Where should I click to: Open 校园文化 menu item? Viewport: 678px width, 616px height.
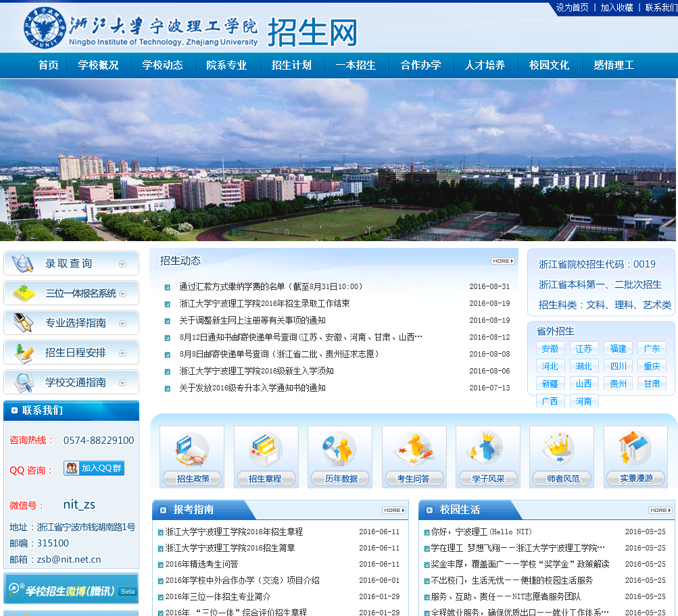(x=549, y=66)
